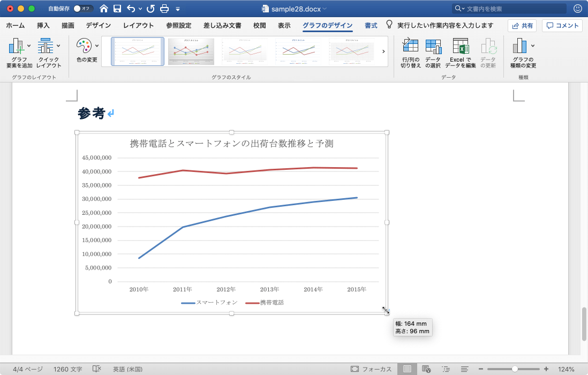
Task: Open the Mailings (差し込み文書) tab
Action: [x=222, y=25]
